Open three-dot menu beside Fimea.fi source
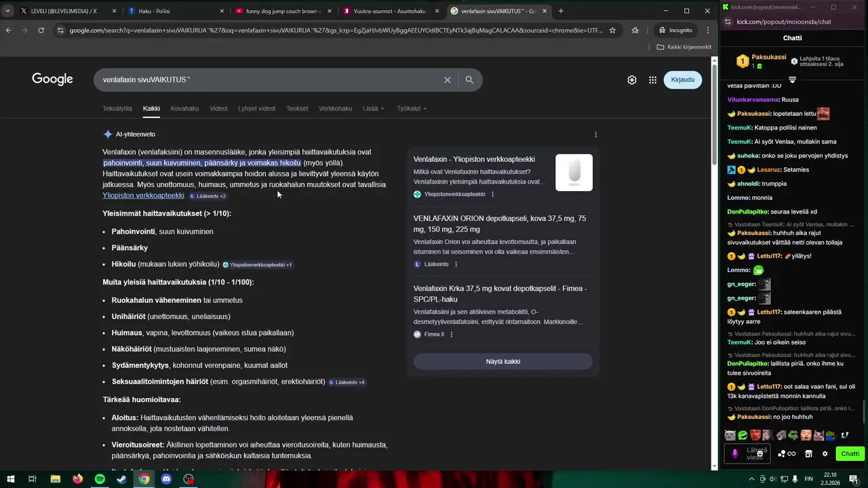This screenshot has width=868, height=488. 452,334
